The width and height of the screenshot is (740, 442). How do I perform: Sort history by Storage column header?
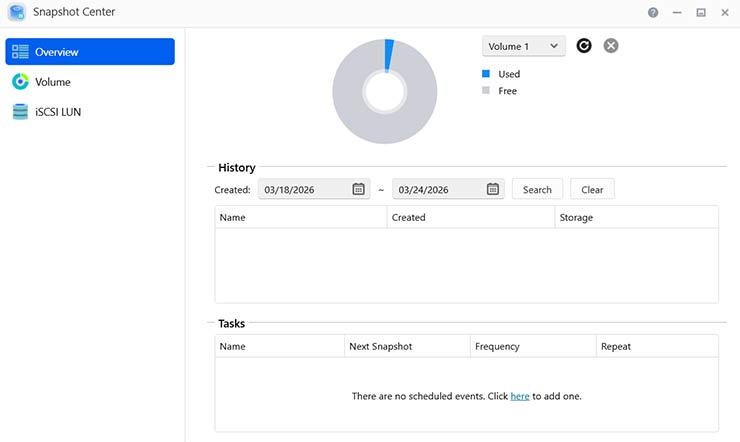(x=636, y=217)
